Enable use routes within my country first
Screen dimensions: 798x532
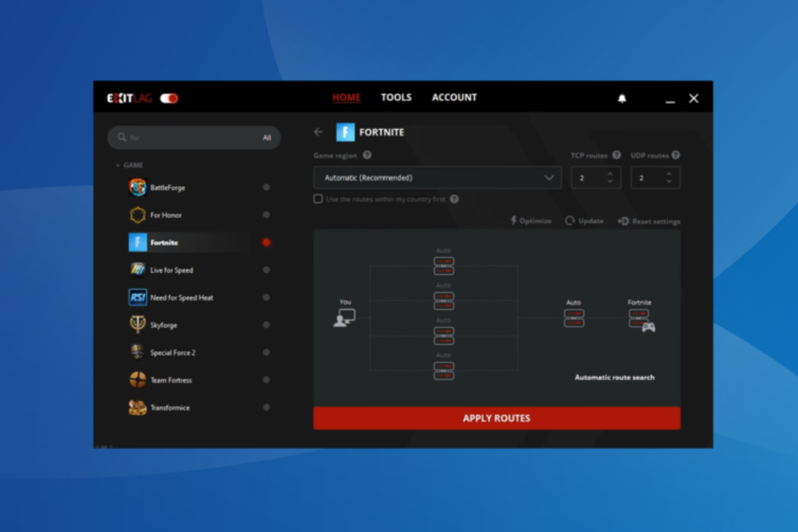(318, 199)
